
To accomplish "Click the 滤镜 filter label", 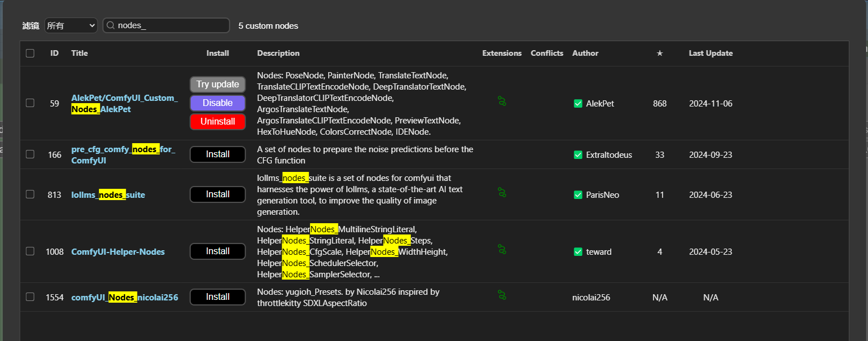I will click(31, 26).
